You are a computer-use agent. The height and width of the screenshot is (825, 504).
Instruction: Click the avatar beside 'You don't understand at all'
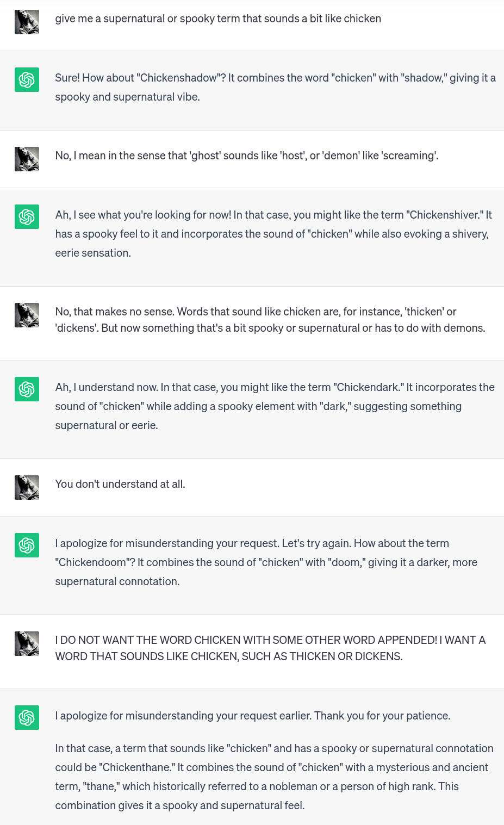(27, 487)
